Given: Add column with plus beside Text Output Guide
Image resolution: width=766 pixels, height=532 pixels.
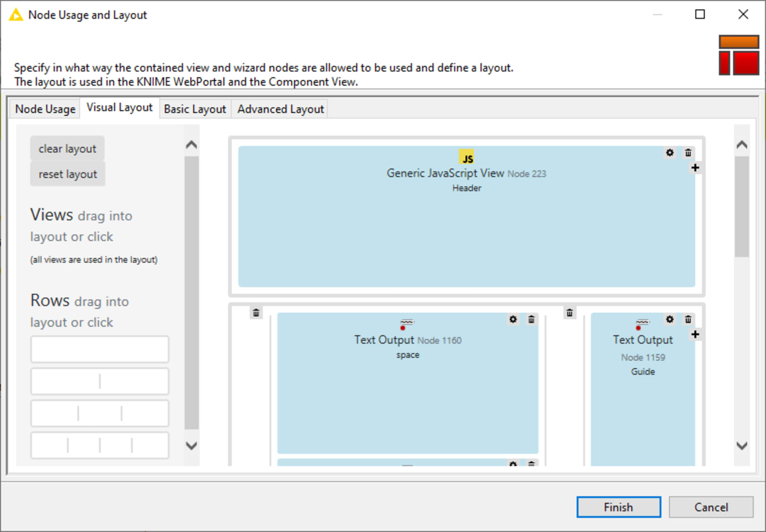Looking at the screenshot, I should pos(695,334).
